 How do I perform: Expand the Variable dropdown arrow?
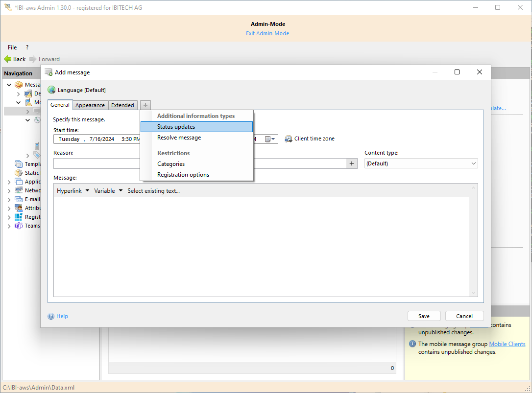click(121, 191)
